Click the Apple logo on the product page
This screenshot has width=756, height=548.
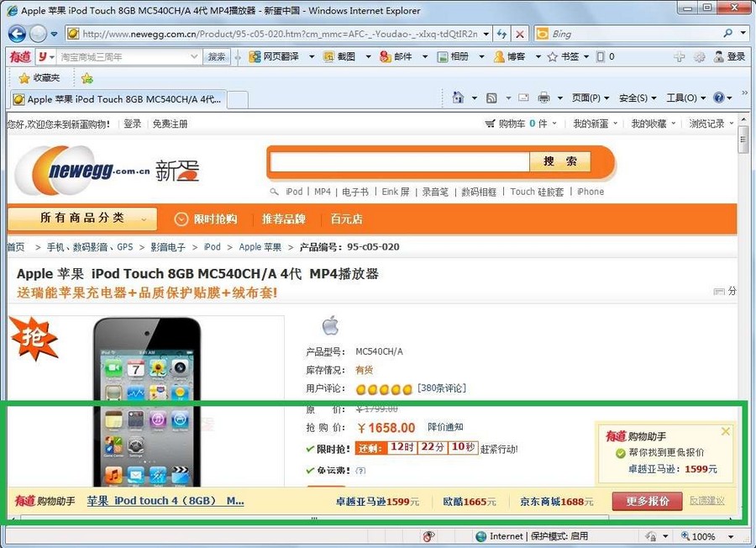tap(330, 324)
